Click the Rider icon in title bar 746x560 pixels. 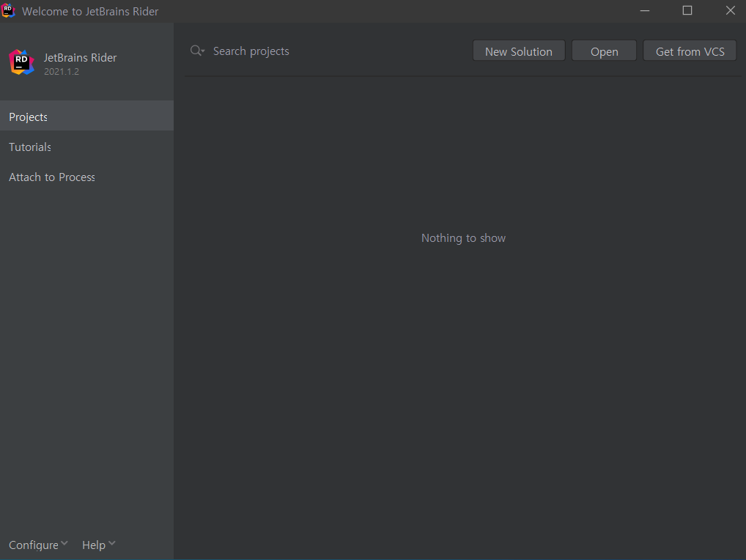7,10
